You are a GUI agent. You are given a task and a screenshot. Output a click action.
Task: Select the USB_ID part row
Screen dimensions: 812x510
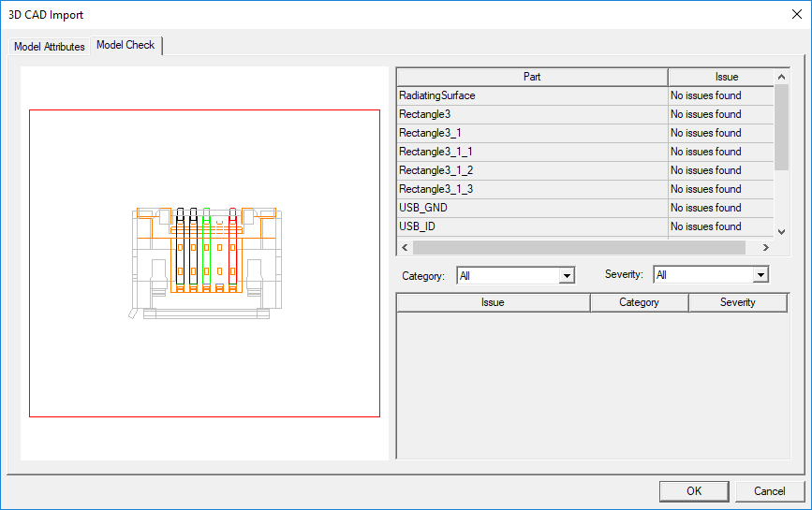coord(531,226)
